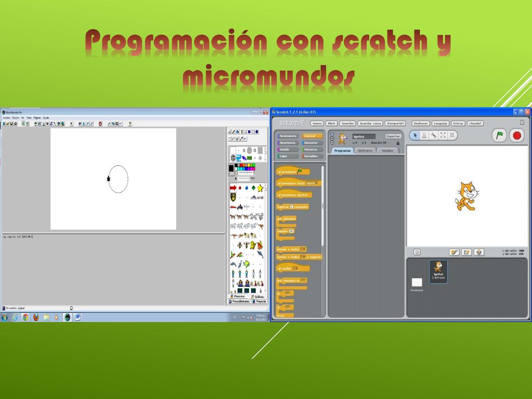Click the presentation mode icon below stage

(417, 252)
